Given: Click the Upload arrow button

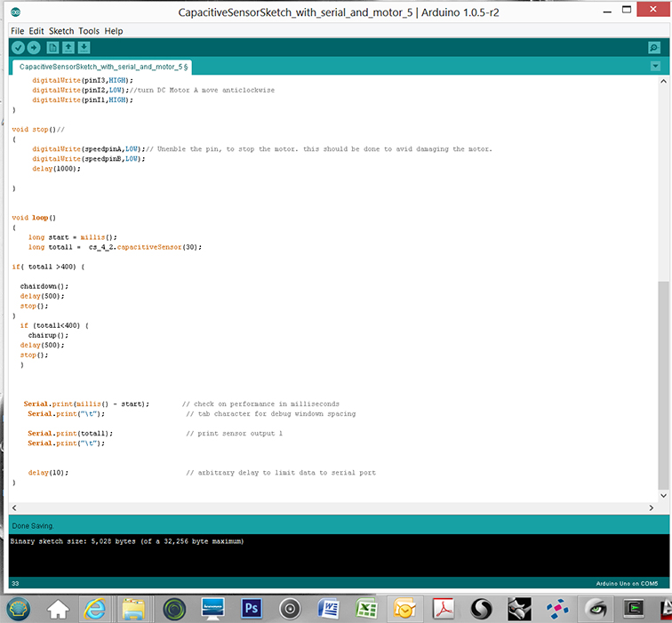Looking at the screenshot, I should tap(34, 48).
